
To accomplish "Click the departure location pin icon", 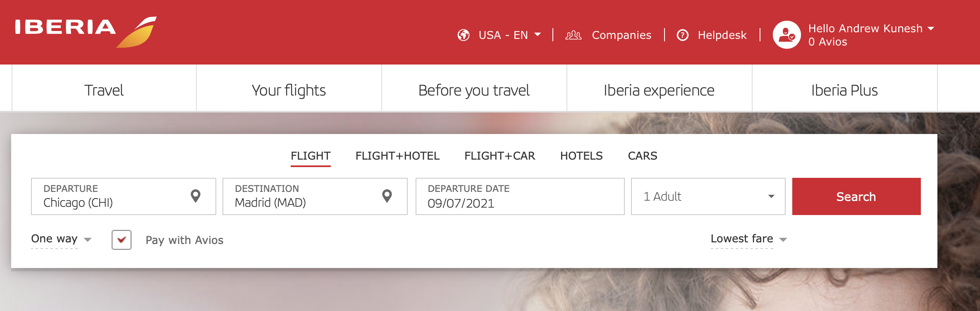I will [x=195, y=195].
